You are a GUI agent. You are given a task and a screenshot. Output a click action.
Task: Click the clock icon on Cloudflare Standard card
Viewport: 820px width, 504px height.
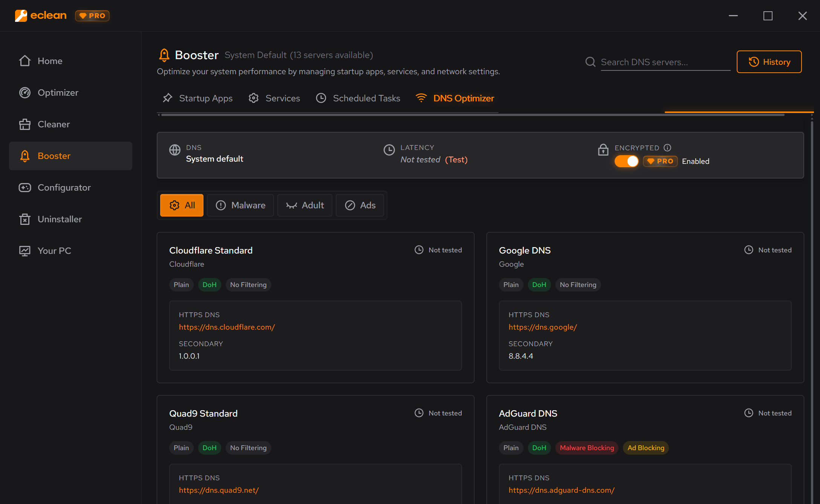[x=419, y=250]
